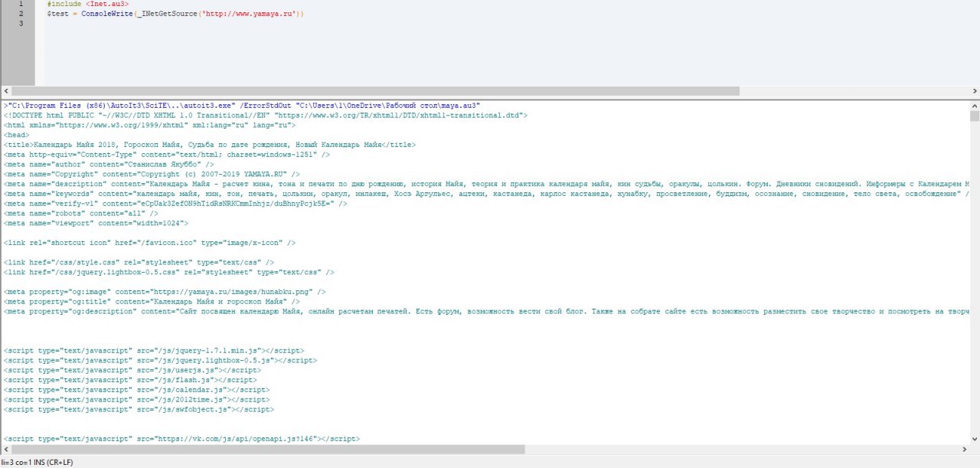This screenshot has width=980, height=468.
Task: Click the meta http-equiv Content-Type line
Action: [167, 154]
